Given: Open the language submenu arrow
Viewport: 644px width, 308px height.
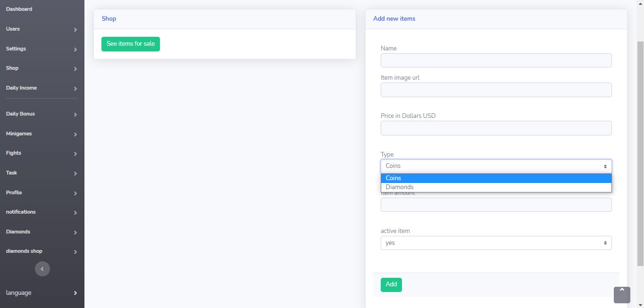Looking at the screenshot, I should coord(75,293).
